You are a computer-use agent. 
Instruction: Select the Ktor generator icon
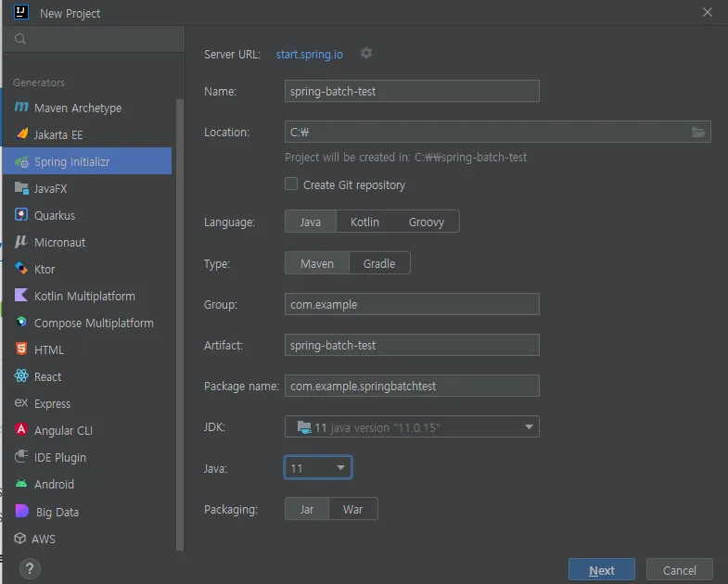(x=21, y=269)
